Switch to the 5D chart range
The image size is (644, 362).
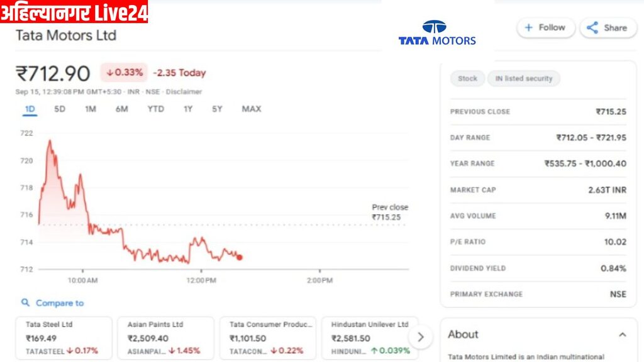[x=60, y=109]
